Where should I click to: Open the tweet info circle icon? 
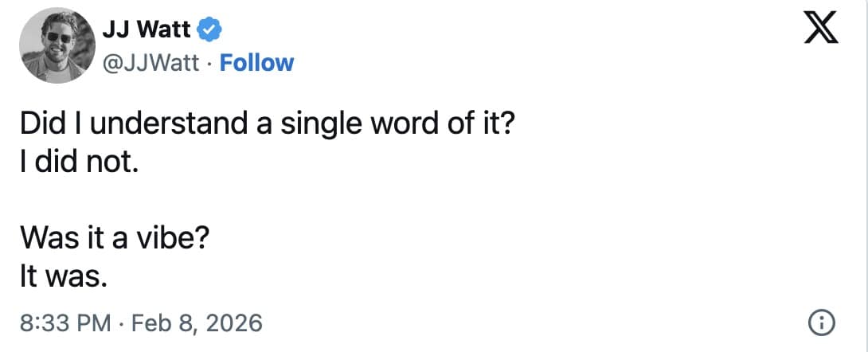[821, 323]
